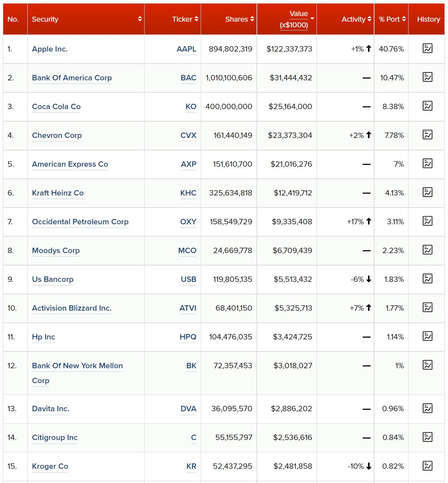Screen dimensions: 448x483
Task: Open the Kraft Heinz Co link
Action: coord(58,193)
